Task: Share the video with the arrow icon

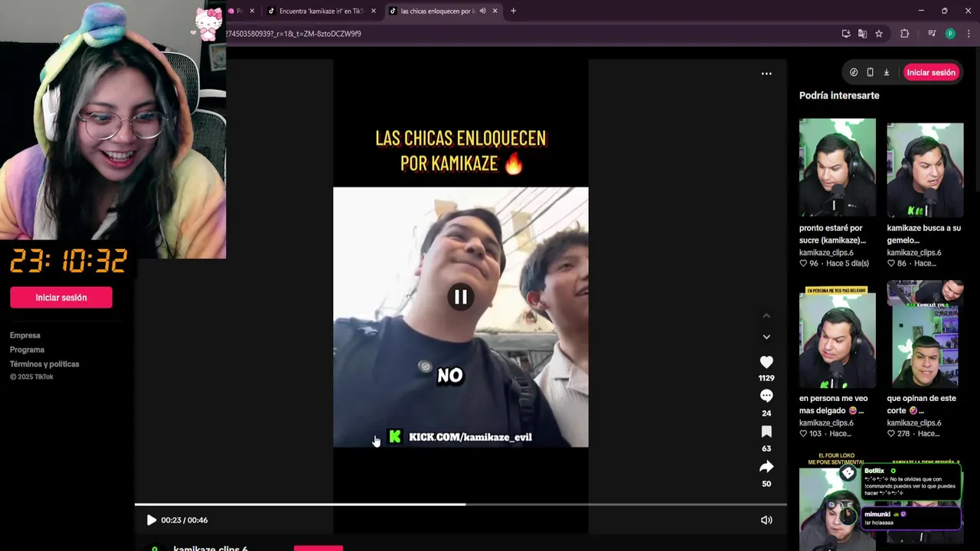Action: 766,467
